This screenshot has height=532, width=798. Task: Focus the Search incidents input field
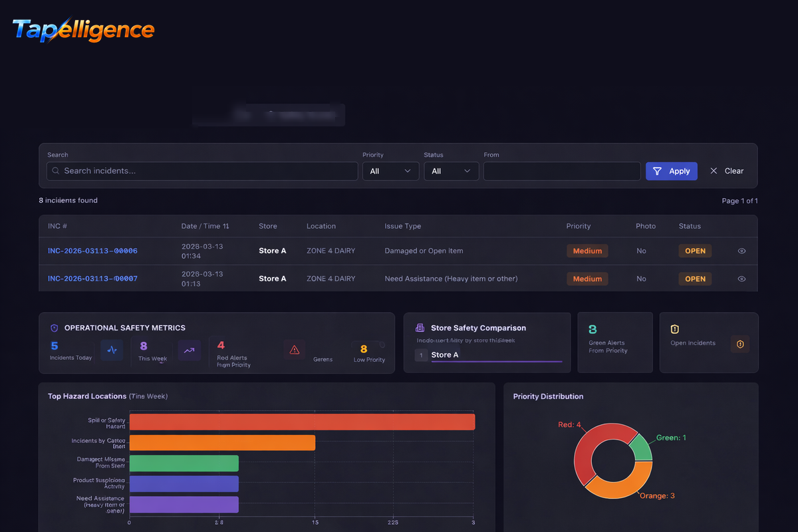pos(202,171)
